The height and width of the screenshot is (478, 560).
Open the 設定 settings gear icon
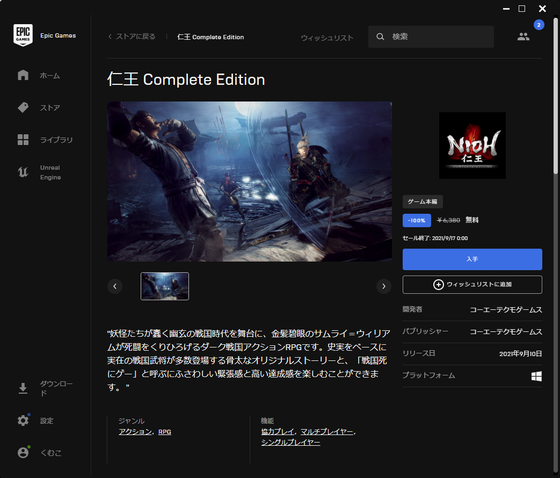(23, 420)
